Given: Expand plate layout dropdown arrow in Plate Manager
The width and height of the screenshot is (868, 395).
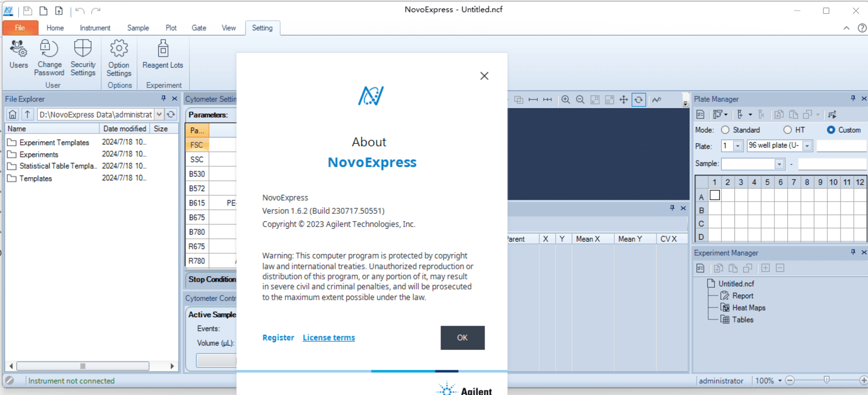Looking at the screenshot, I should coord(726,114).
